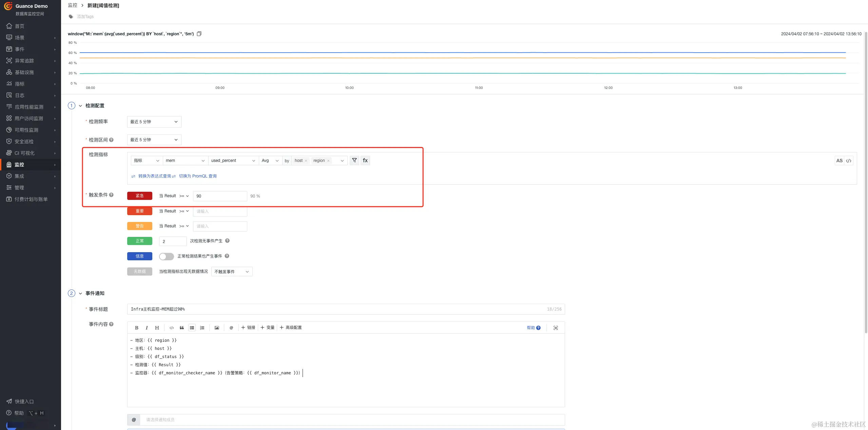Viewport: 868px width, 430px height.
Task: Click 切换为 PromQL 查询 link
Action: pyautogui.click(x=197, y=176)
